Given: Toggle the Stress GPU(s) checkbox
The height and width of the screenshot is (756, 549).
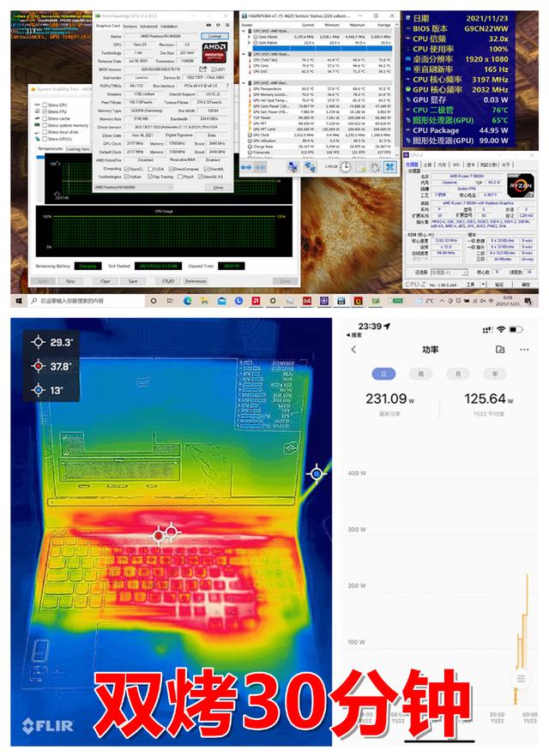Looking at the screenshot, I should pyautogui.click(x=45, y=139).
